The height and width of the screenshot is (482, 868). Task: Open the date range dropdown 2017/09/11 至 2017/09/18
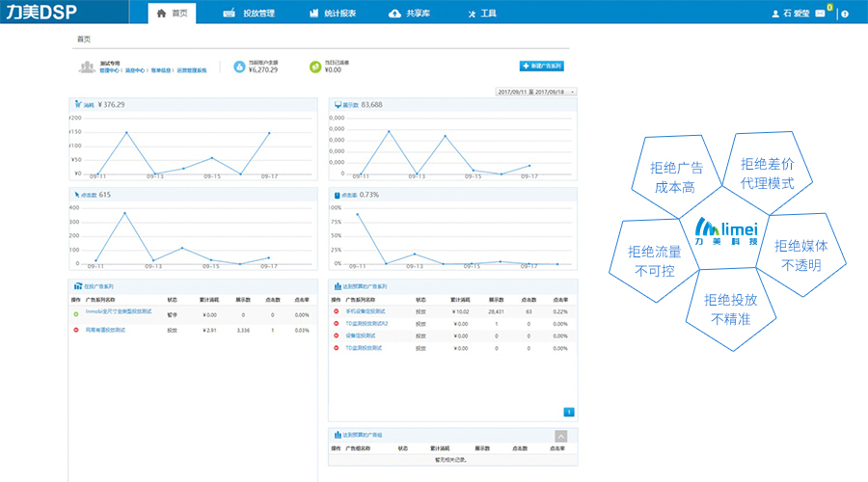pyautogui.click(x=536, y=92)
